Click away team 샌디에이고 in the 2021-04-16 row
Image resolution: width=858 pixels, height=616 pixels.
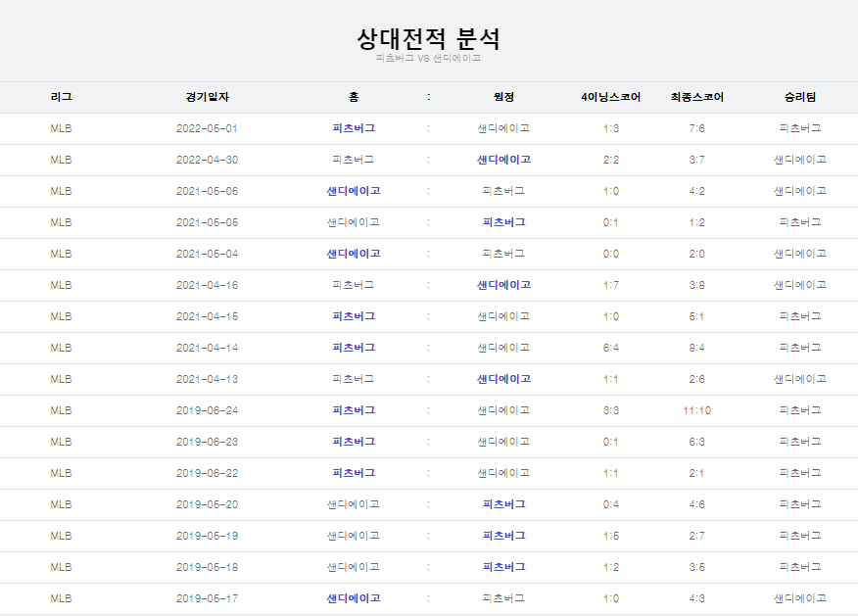[503, 285]
